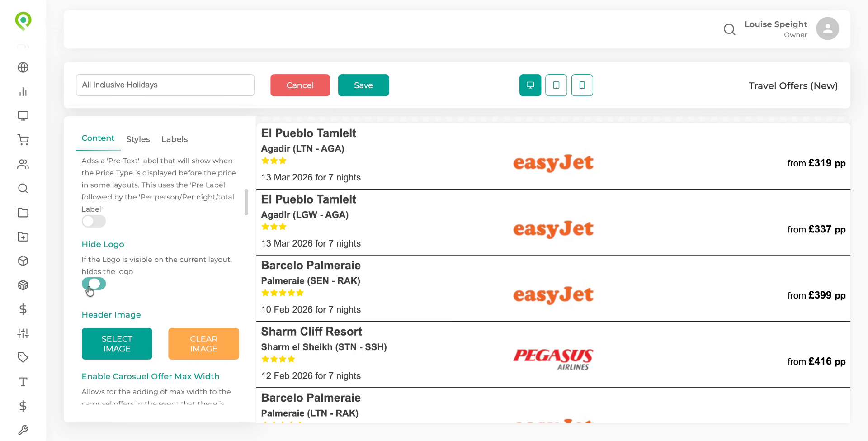Image resolution: width=868 pixels, height=441 pixels.
Task: Enable the Pre-Text label toggle
Action: (x=94, y=221)
